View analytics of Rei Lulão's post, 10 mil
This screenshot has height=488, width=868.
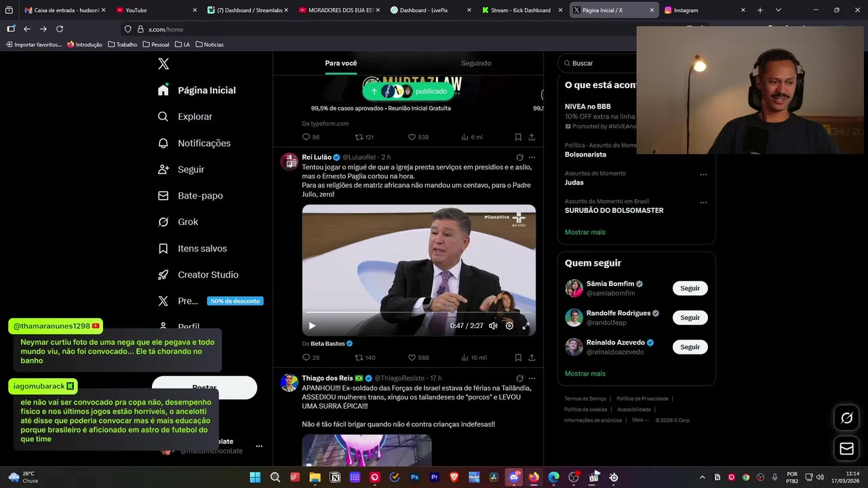pos(474,357)
